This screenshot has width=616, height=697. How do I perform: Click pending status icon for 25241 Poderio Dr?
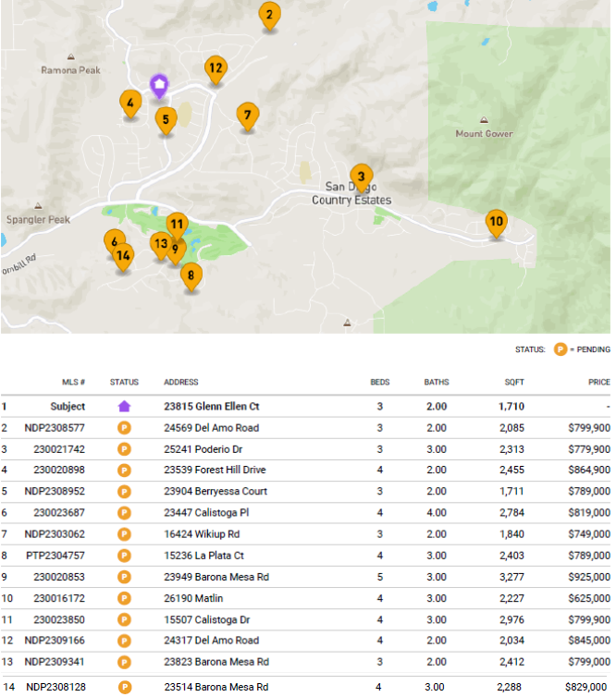(x=124, y=449)
